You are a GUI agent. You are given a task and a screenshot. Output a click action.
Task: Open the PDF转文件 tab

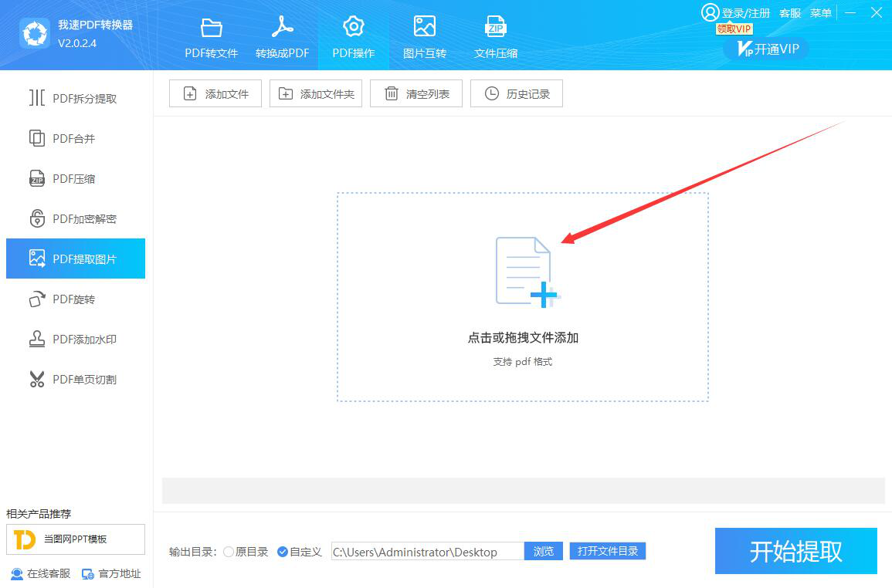[211, 38]
